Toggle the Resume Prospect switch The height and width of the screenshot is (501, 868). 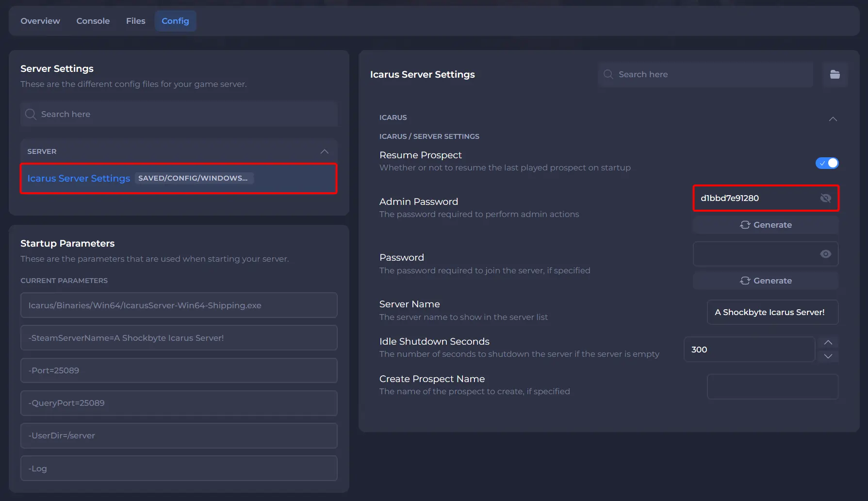[827, 163]
